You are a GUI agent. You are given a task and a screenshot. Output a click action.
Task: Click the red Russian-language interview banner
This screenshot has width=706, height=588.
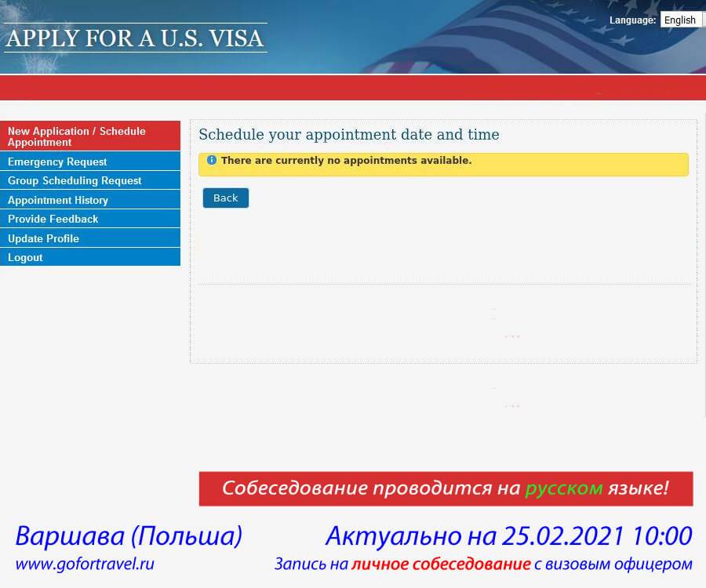446,488
